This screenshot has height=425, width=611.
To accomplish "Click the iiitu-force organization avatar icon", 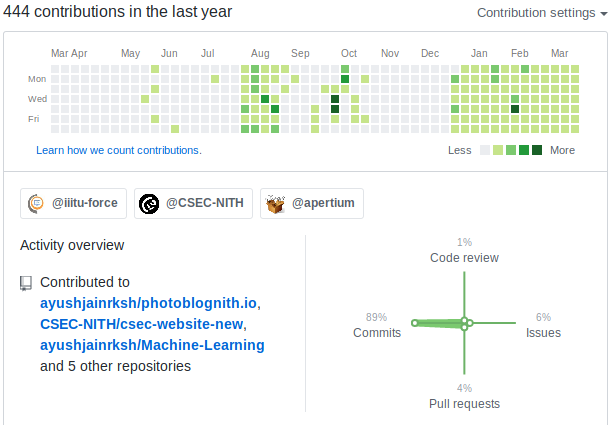I will coord(37,204).
